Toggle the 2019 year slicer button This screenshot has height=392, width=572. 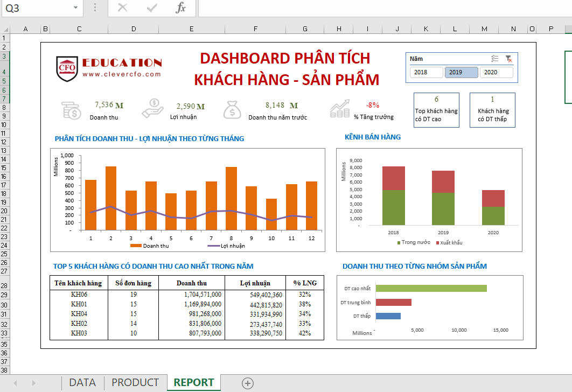pyautogui.click(x=461, y=72)
